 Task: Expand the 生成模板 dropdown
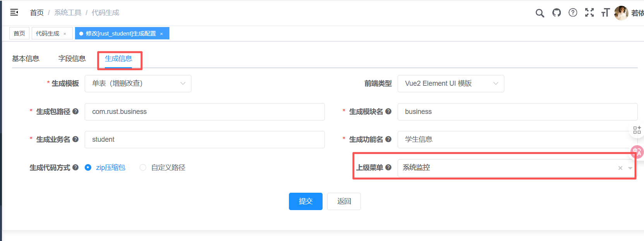tap(183, 83)
